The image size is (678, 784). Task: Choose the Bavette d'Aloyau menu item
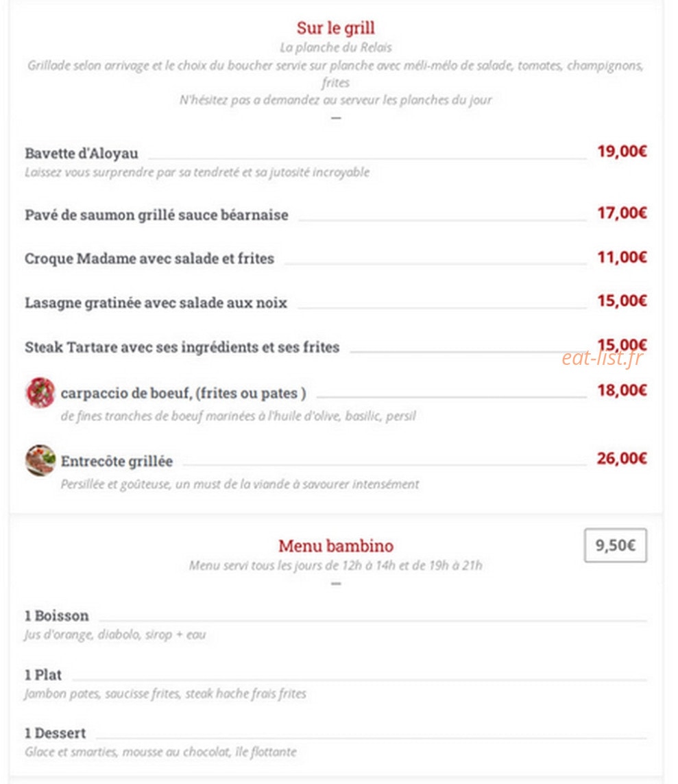pos(82,153)
